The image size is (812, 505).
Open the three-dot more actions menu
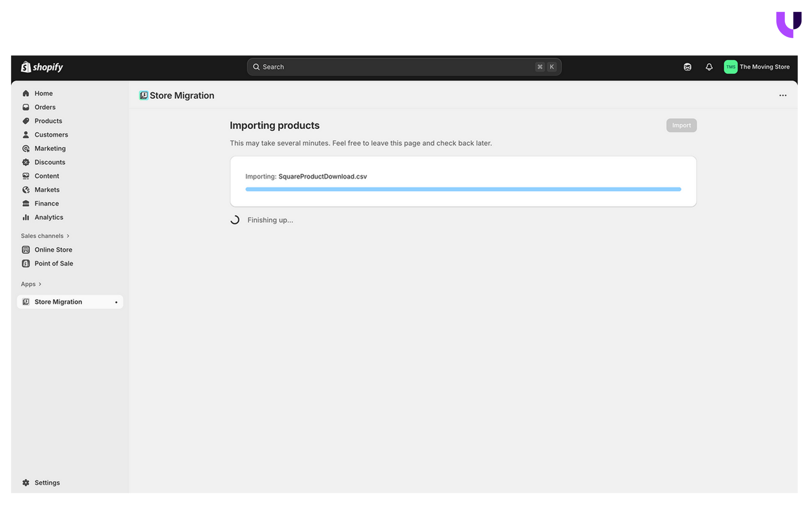point(782,95)
